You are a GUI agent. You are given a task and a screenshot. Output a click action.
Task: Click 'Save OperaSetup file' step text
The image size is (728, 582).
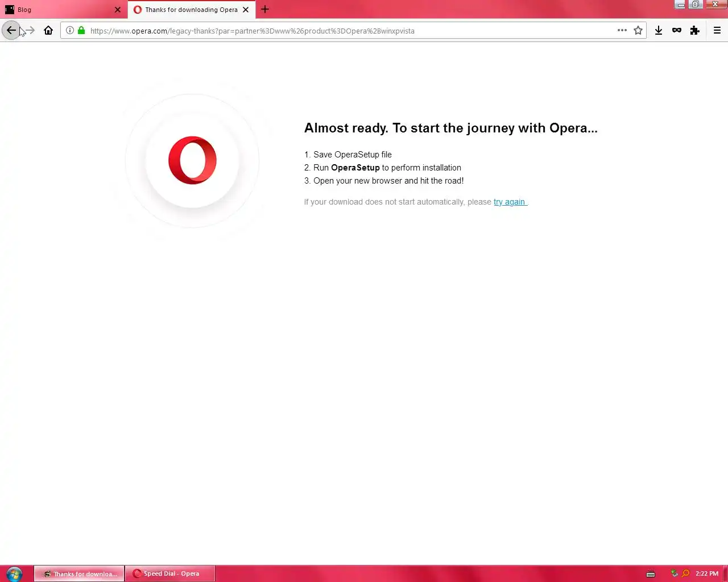(x=353, y=155)
